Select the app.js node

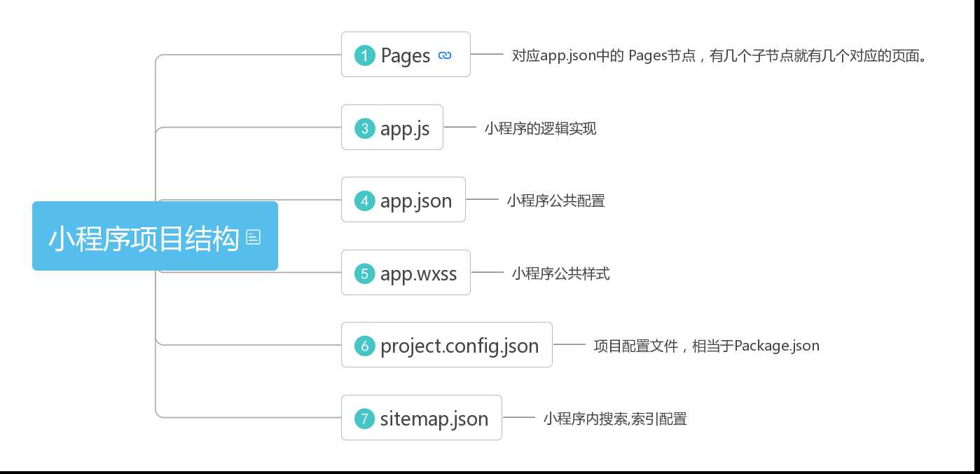pos(392,128)
